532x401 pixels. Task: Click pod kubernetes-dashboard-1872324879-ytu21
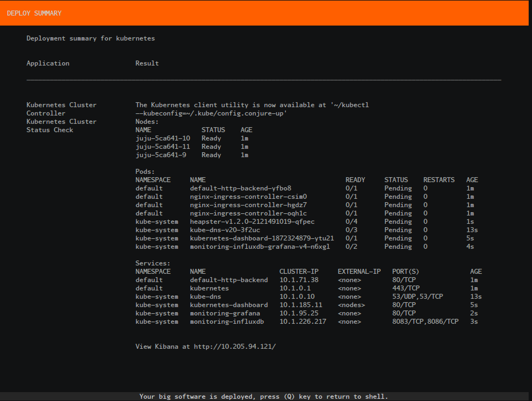point(262,238)
